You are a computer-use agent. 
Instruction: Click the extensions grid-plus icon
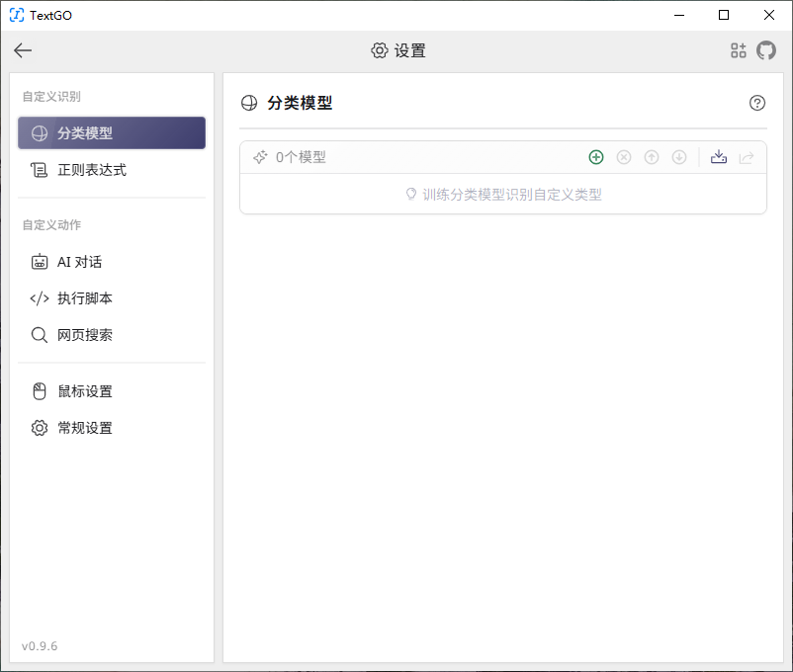coord(738,50)
